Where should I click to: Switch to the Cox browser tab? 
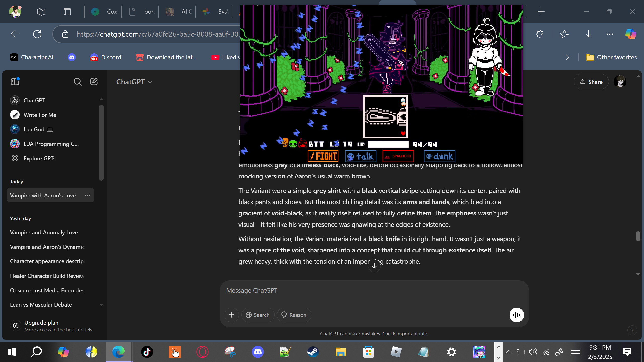click(x=104, y=12)
